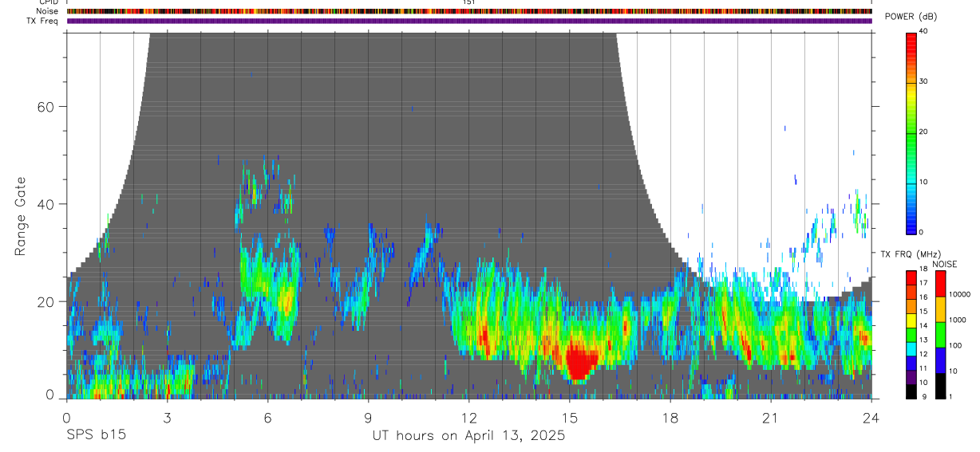
Task: Click the 15 tick label on time axis
Action: (x=569, y=418)
